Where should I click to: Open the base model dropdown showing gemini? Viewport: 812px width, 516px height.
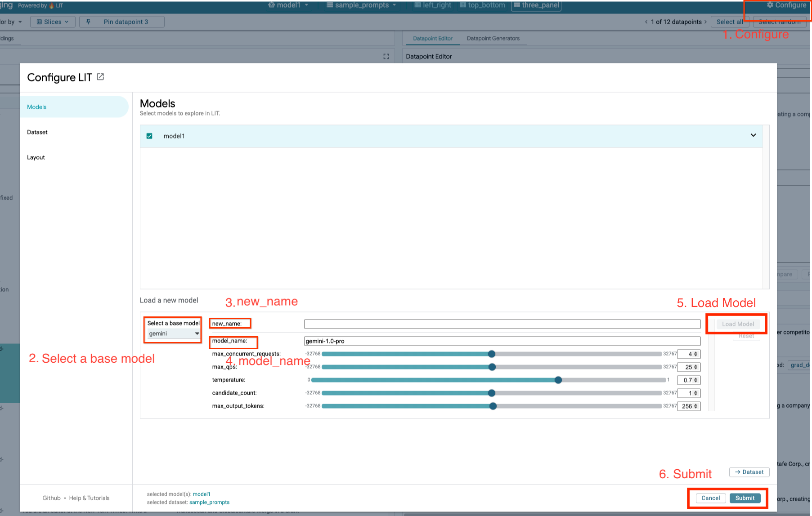click(173, 334)
